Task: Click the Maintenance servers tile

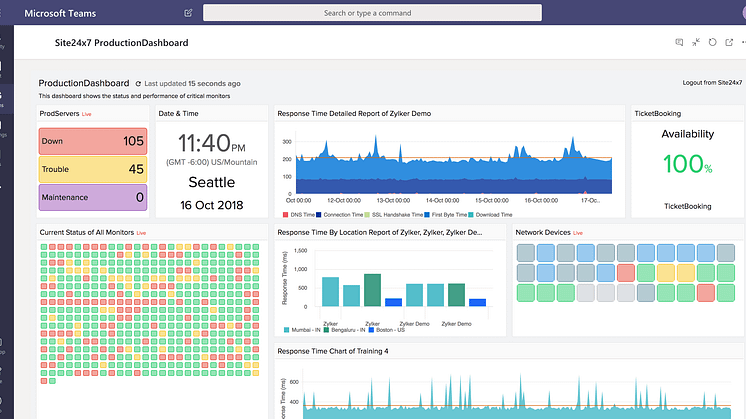Action: [x=92, y=197]
